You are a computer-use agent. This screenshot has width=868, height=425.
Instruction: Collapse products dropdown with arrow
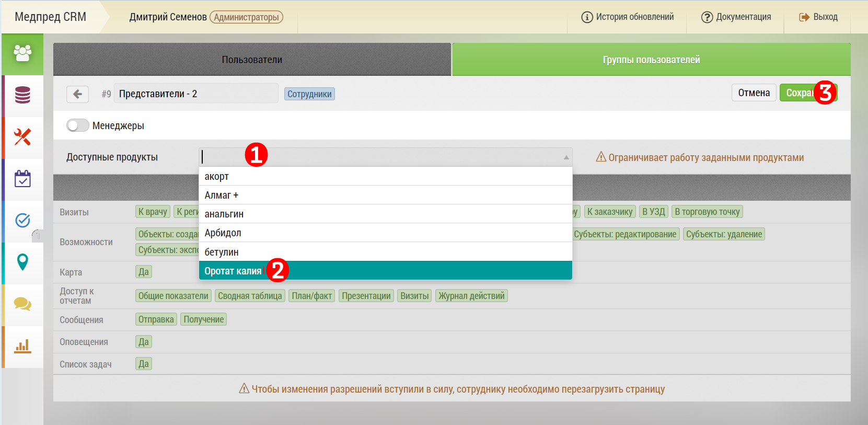click(x=566, y=157)
